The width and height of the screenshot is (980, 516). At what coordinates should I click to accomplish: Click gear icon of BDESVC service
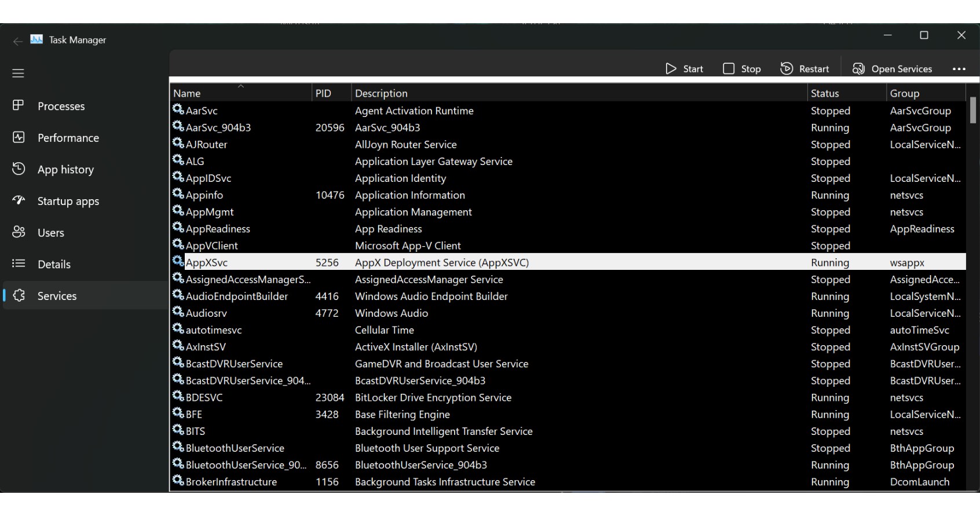coord(178,396)
